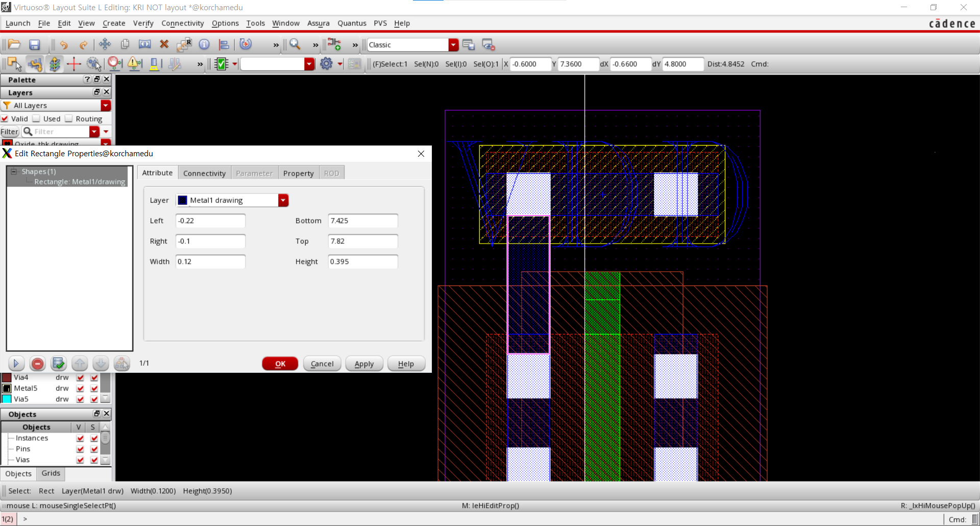Click the green checkmark chip icon

222,64
